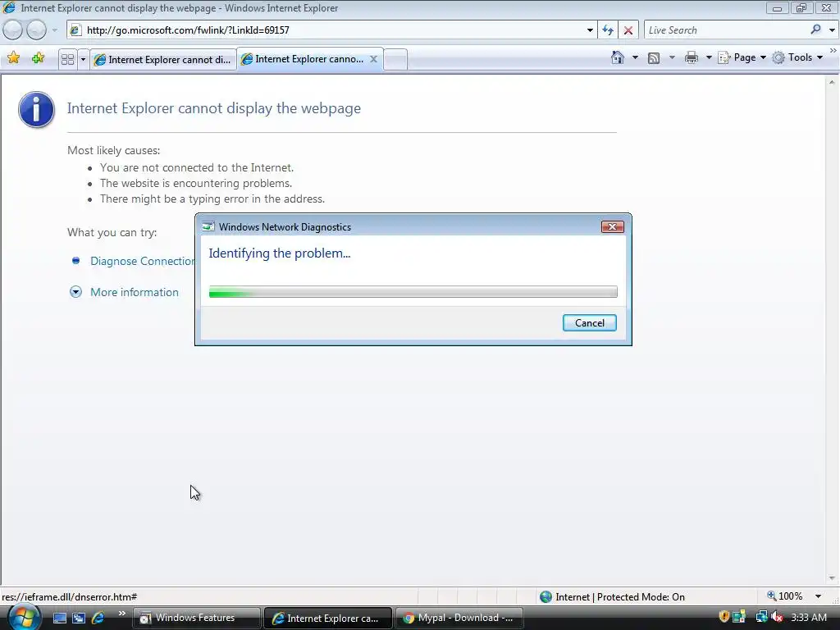
Task: Click muted volume tray icon
Action: [777, 617]
